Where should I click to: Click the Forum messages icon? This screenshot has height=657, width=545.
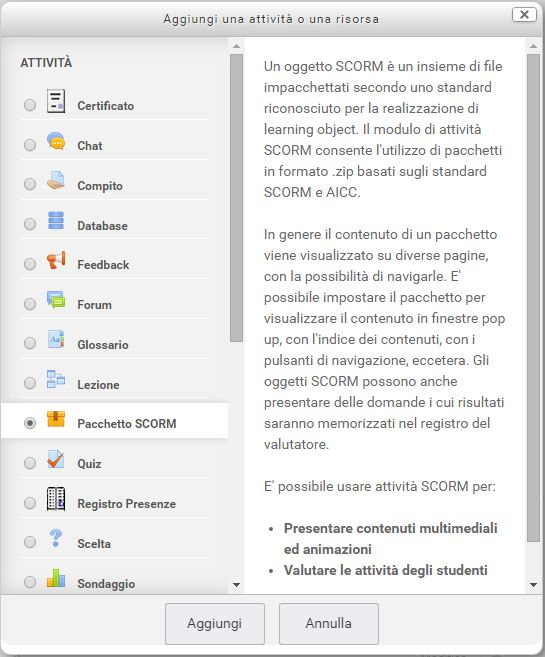coord(56,300)
